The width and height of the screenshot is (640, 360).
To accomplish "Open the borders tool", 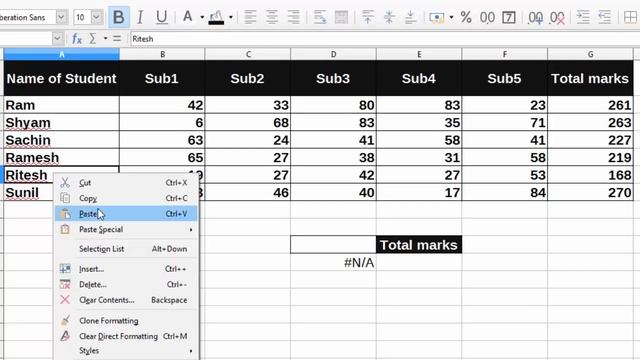I will pos(631,17).
